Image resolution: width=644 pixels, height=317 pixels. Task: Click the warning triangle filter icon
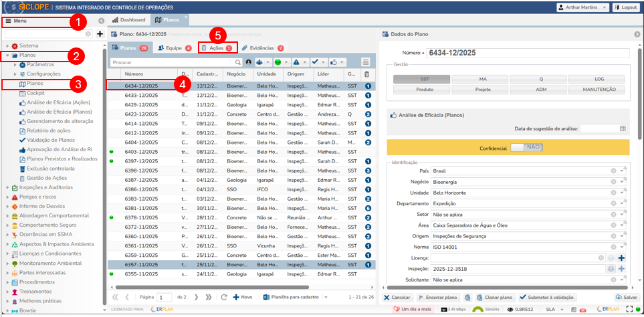pos(296,62)
